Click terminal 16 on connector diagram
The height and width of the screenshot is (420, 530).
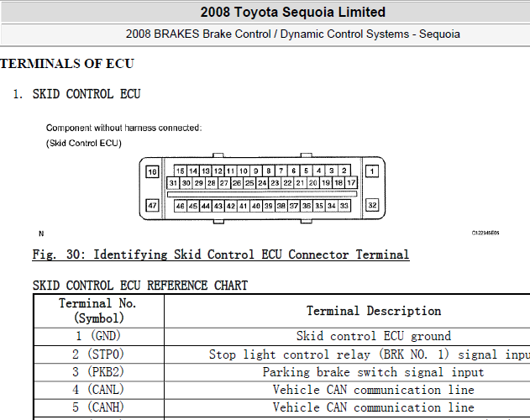pyautogui.click(x=152, y=172)
